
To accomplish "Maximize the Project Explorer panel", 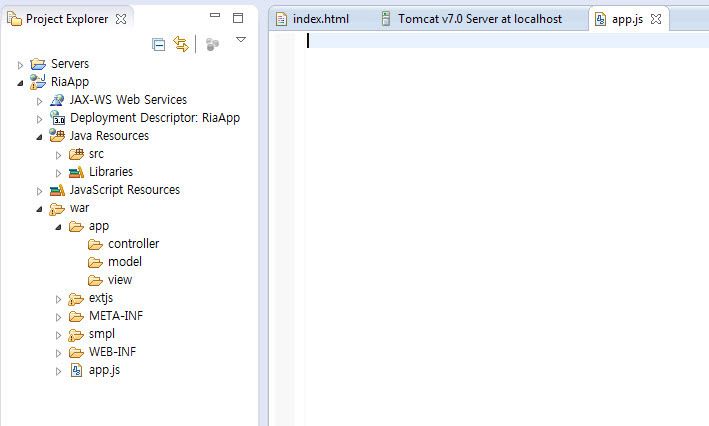I will (238, 18).
